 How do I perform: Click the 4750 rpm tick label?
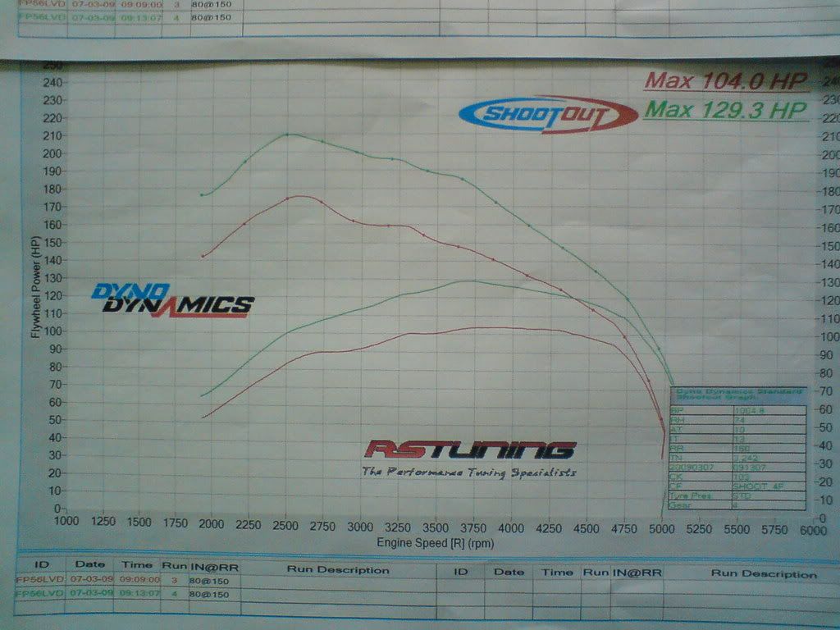(624, 529)
